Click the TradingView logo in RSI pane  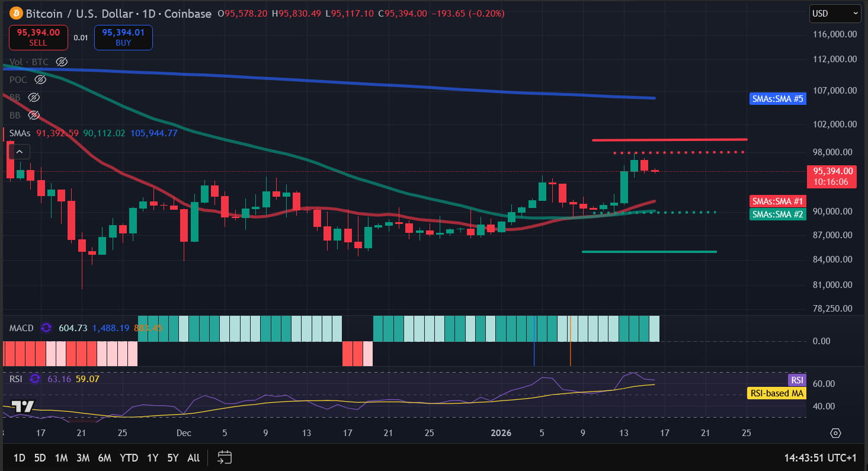tap(24, 406)
